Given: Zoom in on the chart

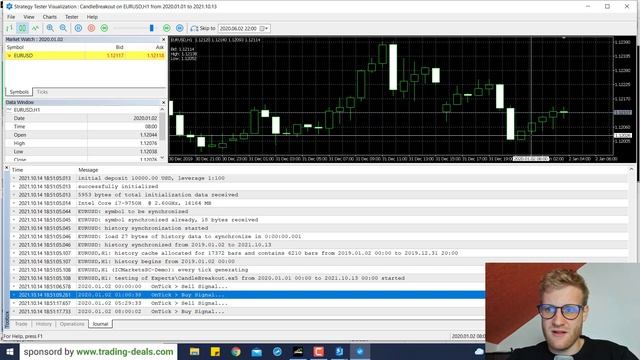Looking at the screenshot, I should (50, 28).
